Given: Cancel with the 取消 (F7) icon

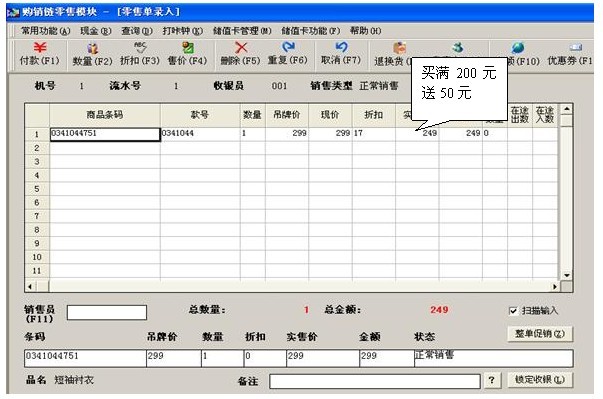Looking at the screenshot, I should 341,54.
